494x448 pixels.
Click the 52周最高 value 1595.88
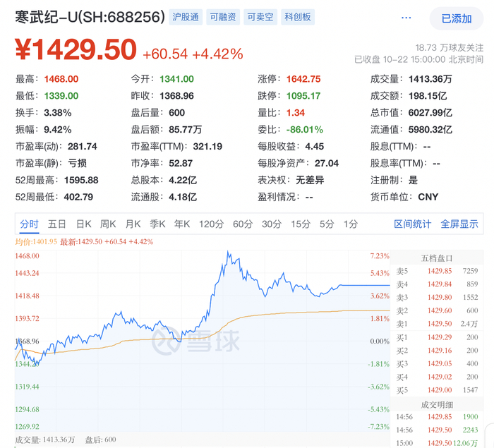point(81,180)
